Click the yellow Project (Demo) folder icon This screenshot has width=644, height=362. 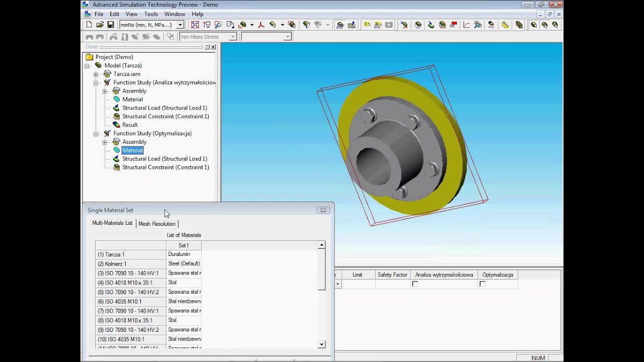pos(89,57)
